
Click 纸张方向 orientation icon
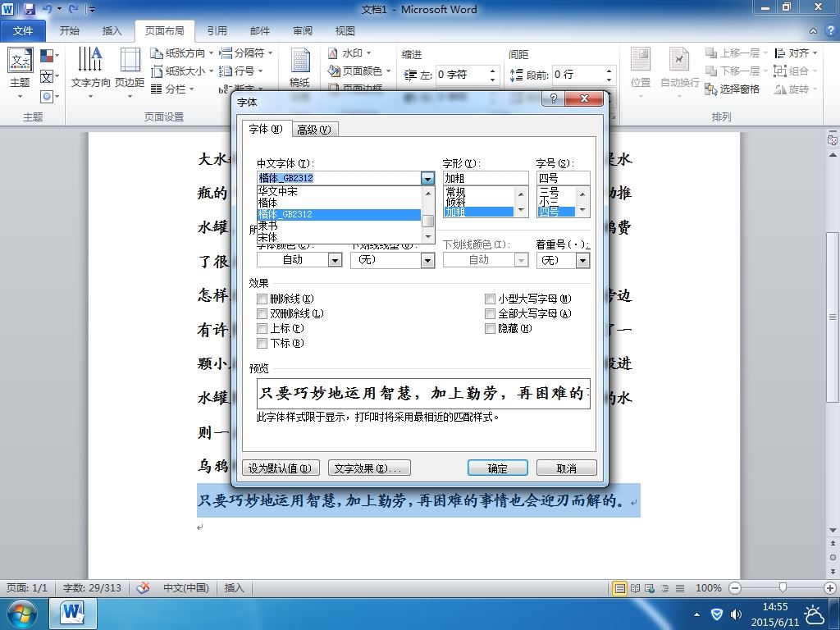pyautogui.click(x=156, y=53)
